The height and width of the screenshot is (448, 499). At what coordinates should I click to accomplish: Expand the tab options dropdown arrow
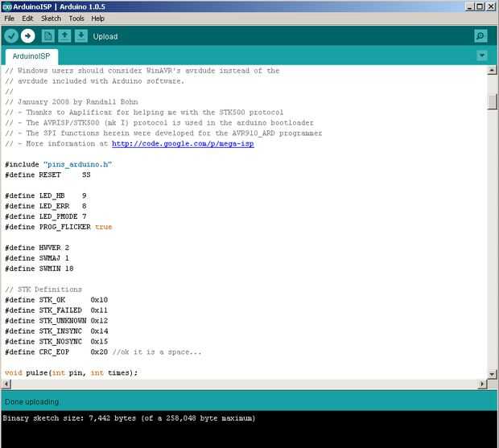[x=481, y=55]
